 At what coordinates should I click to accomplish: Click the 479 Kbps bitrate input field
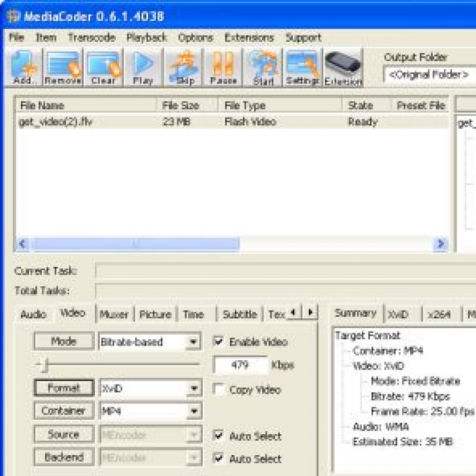pyautogui.click(x=240, y=364)
